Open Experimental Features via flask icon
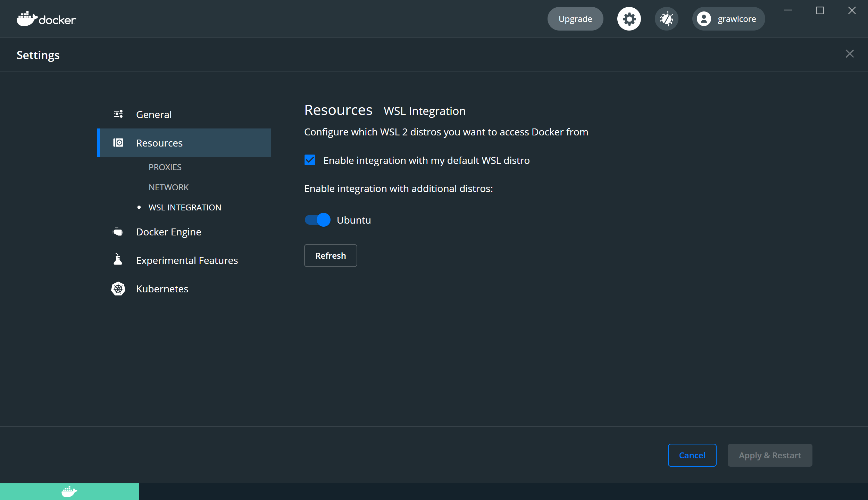 pyautogui.click(x=118, y=260)
